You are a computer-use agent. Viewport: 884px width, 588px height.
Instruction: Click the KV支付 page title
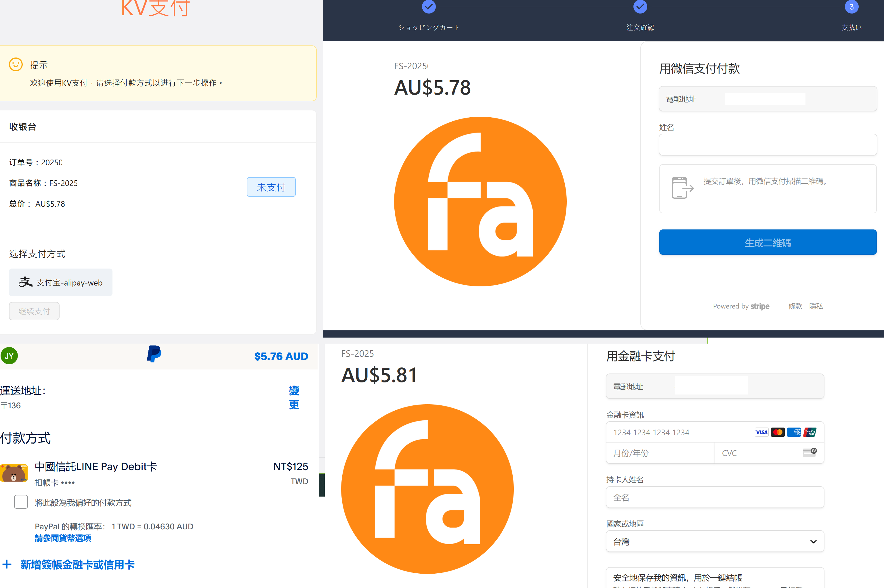[x=155, y=8]
